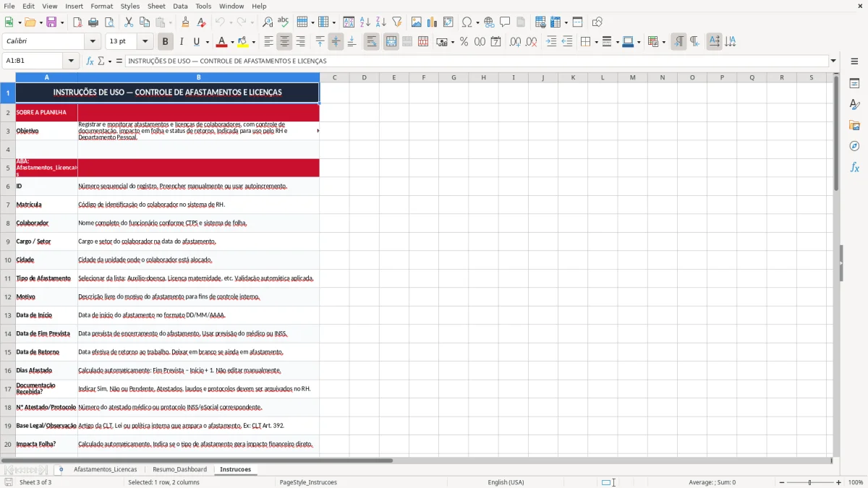Click the formula equals sign button
This screenshot has height=488, width=868.
[x=119, y=61]
